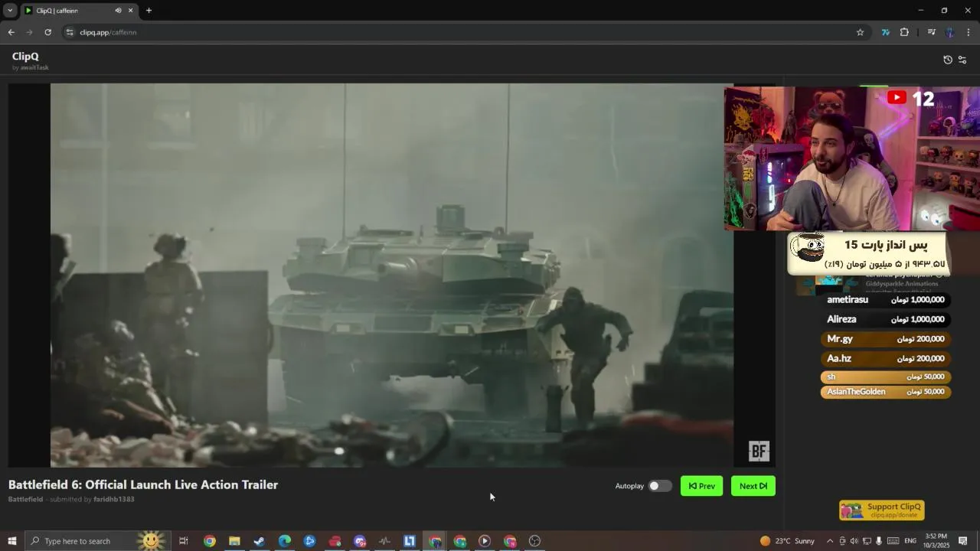
Task: Open volume control in system tray
Action: click(854, 541)
